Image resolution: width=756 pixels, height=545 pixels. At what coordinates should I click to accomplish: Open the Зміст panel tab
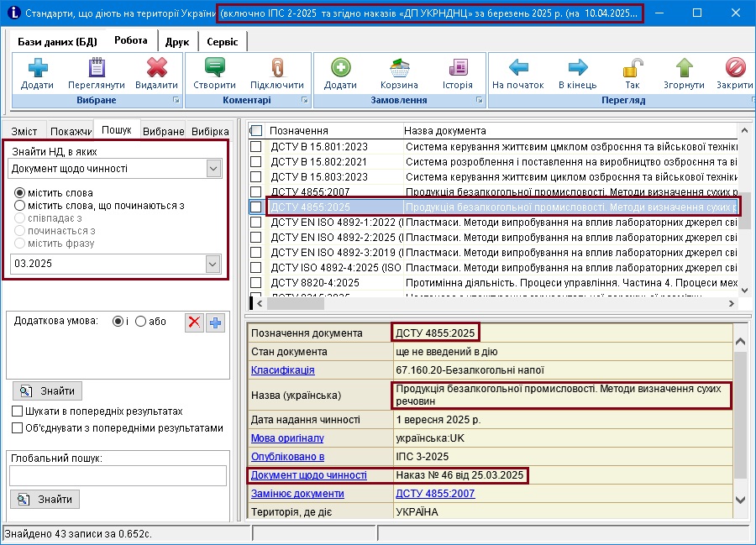[24, 132]
